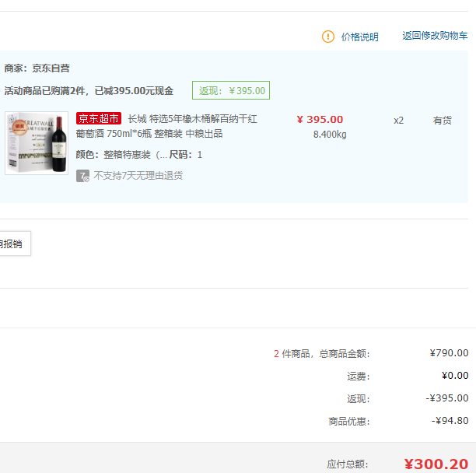Select the cashback amount -¥395.00
This screenshot has height=473, width=476.
(447, 398)
